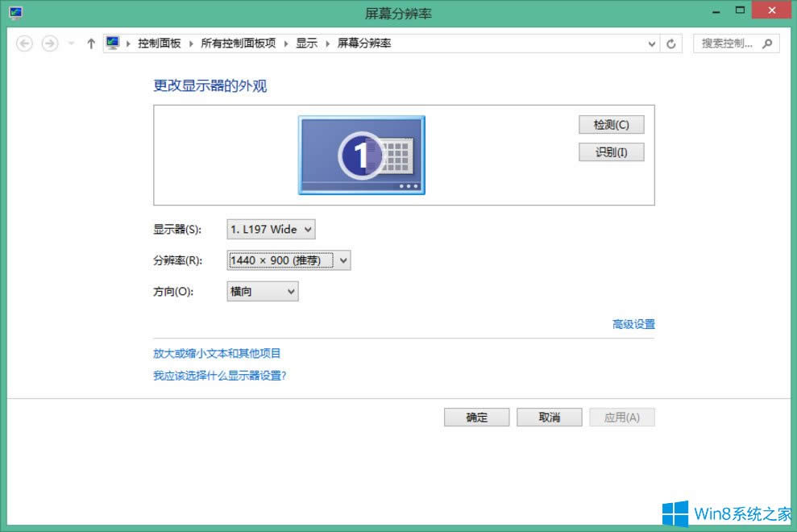
Task: Click the forward navigation arrow
Action: pyautogui.click(x=48, y=44)
